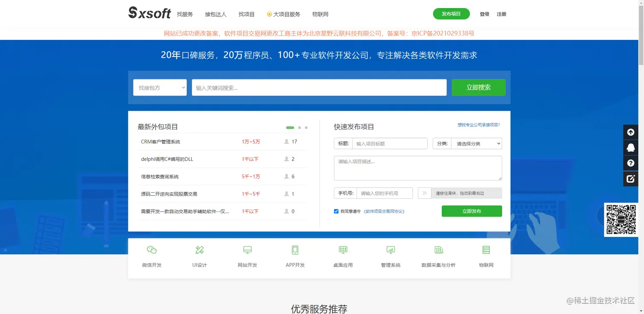Viewport: 644px width, 314px height.
Task: Switch to the middle carousel dot of 最新外包项目
Action: pyautogui.click(x=299, y=128)
